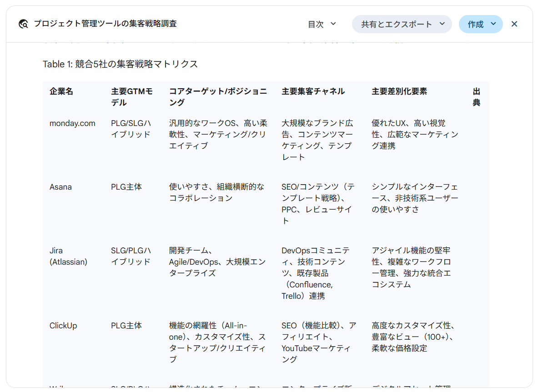Click the DevOpsコミュニティ channel cell
The height and width of the screenshot is (392, 538).
click(316, 273)
